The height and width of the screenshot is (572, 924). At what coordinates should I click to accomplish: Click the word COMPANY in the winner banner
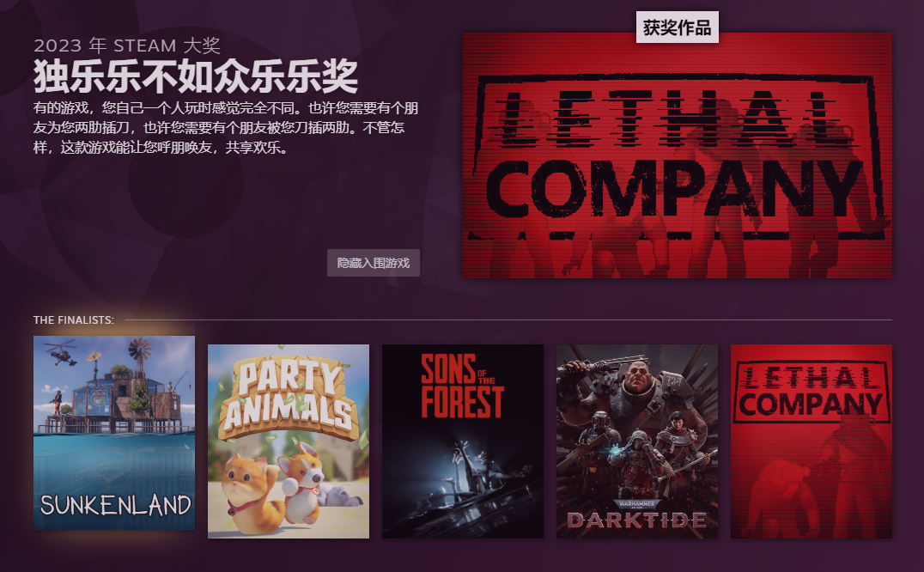(x=674, y=188)
